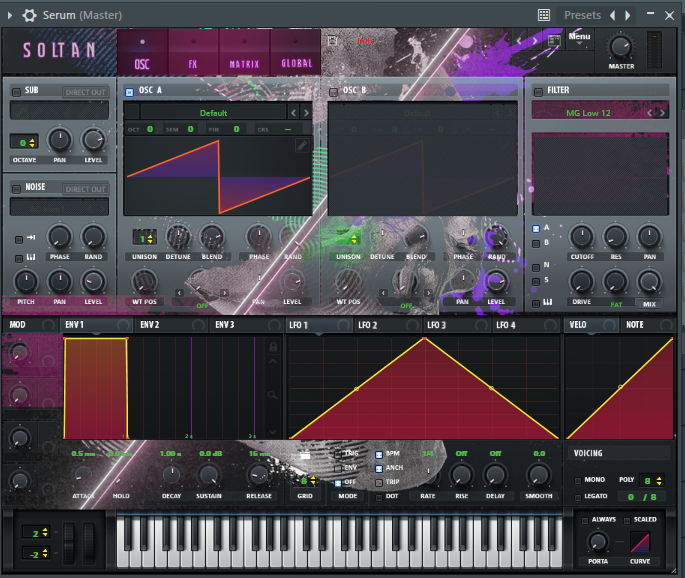Click the MASTER volume knob

pos(621,47)
